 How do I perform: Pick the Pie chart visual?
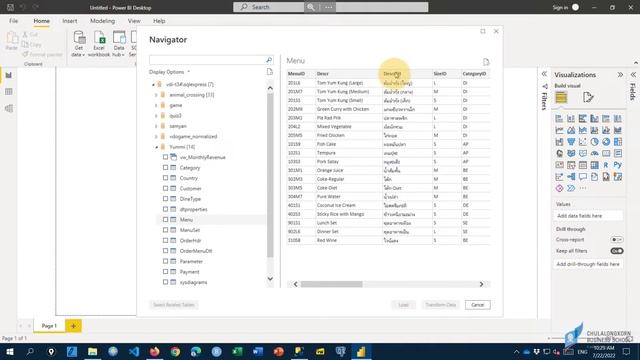594,142
